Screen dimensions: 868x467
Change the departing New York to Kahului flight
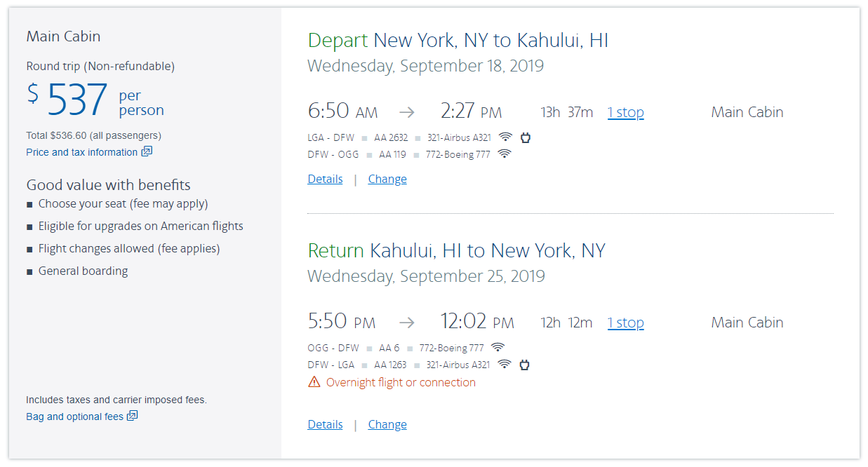[x=387, y=179]
